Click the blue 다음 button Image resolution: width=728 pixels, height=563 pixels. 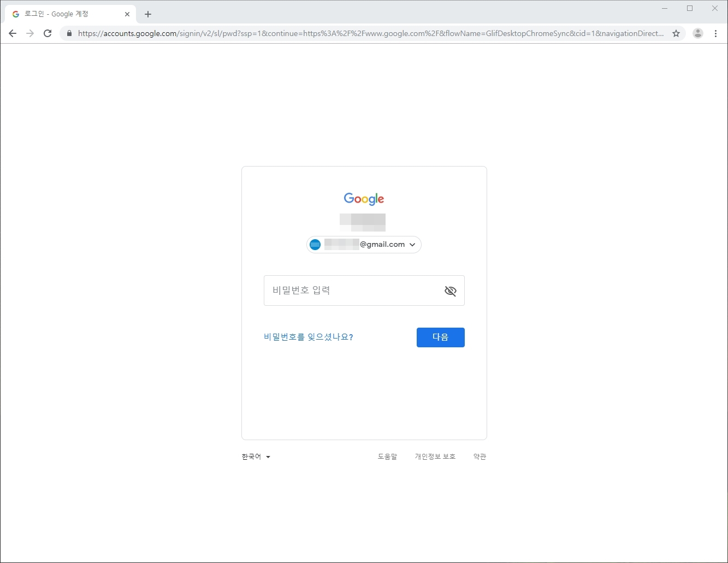[x=441, y=337]
